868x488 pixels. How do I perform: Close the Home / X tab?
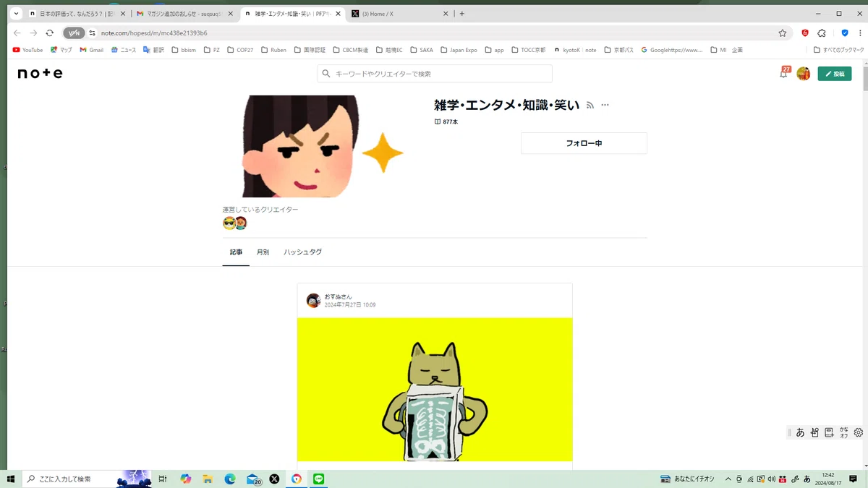[445, 14]
